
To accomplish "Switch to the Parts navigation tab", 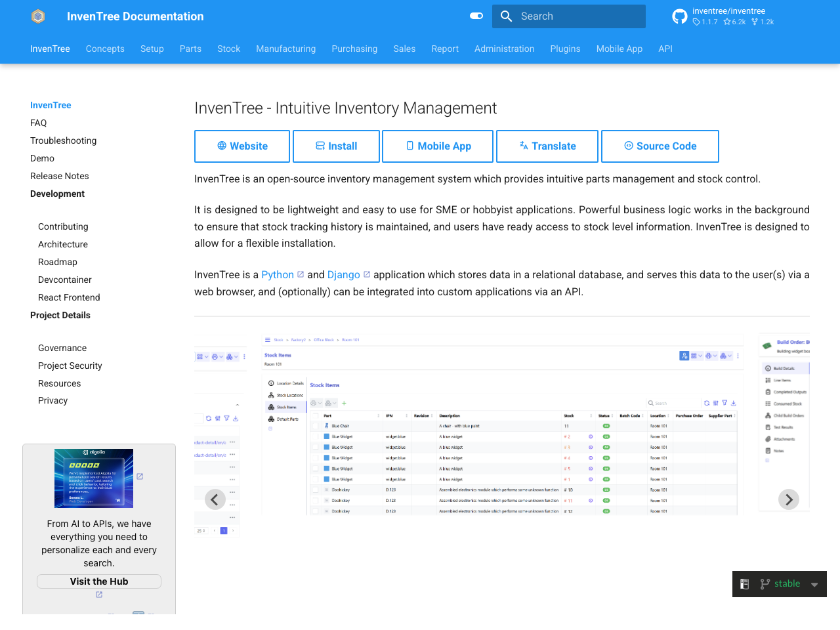I will click(190, 49).
